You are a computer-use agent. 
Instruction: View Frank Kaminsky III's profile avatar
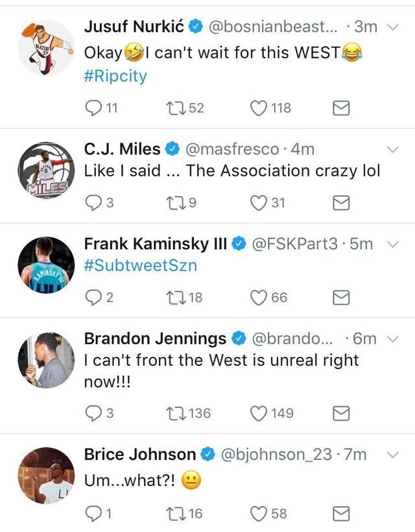[46, 265]
